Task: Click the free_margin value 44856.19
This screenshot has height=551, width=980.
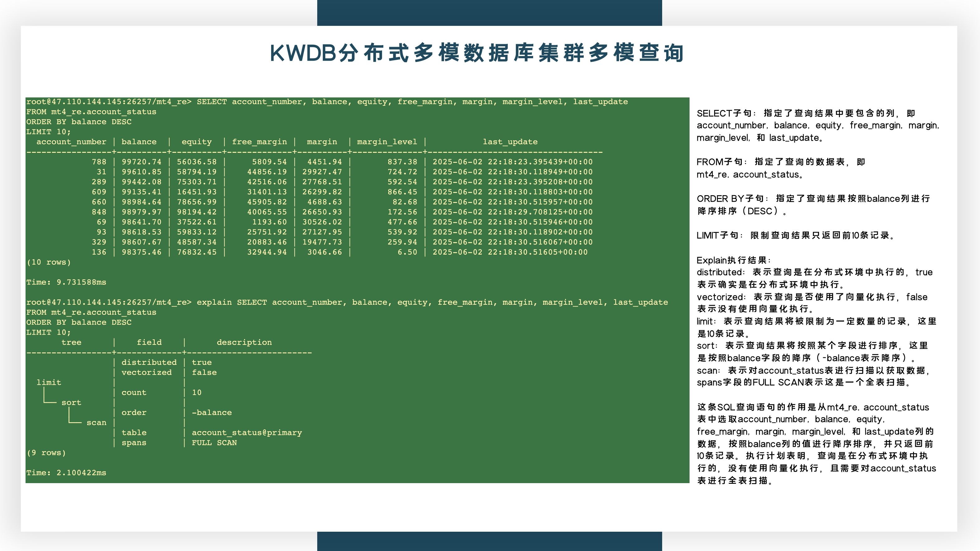Action: pos(267,172)
